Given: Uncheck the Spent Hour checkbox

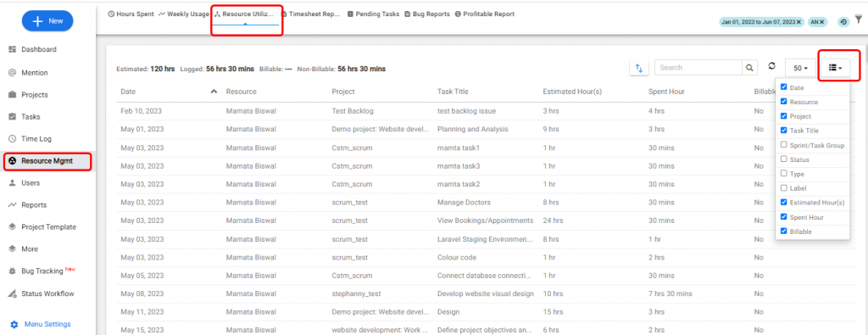Looking at the screenshot, I should (x=784, y=216).
